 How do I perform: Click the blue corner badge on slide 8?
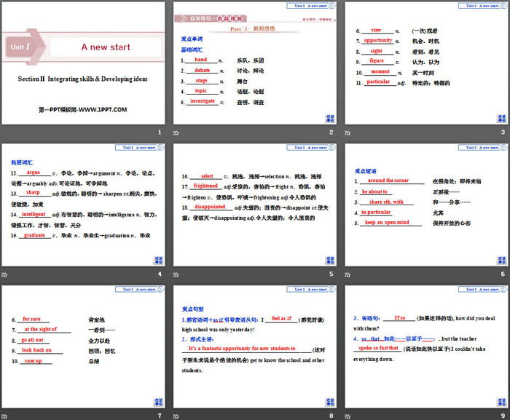(330, 402)
